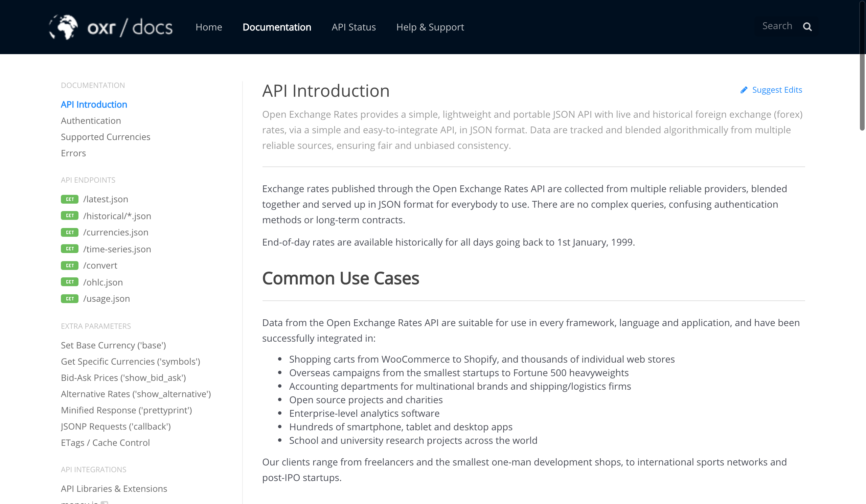Click the GET badge beside /latest.json

pos(70,199)
